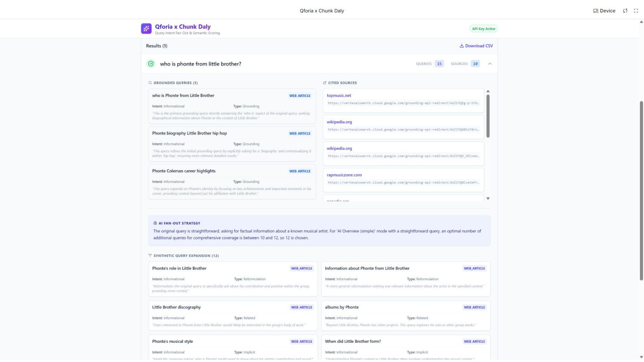Click the Cited Sources external link icon
Viewport: 644px width, 362px height.
coord(325,83)
